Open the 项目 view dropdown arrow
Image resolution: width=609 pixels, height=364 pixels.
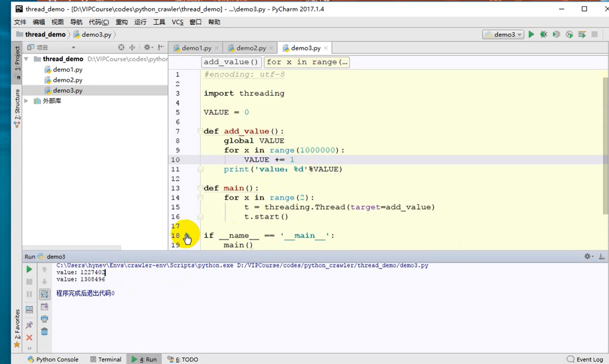click(x=73, y=47)
